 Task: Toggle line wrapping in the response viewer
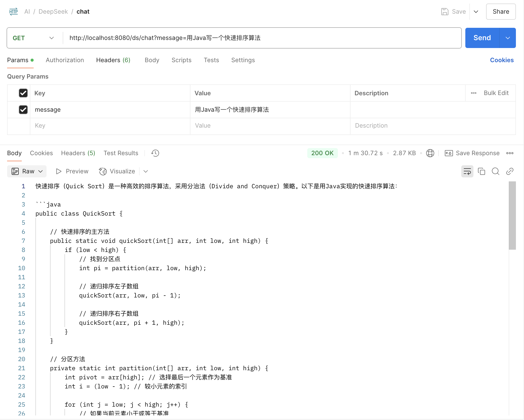[467, 171]
